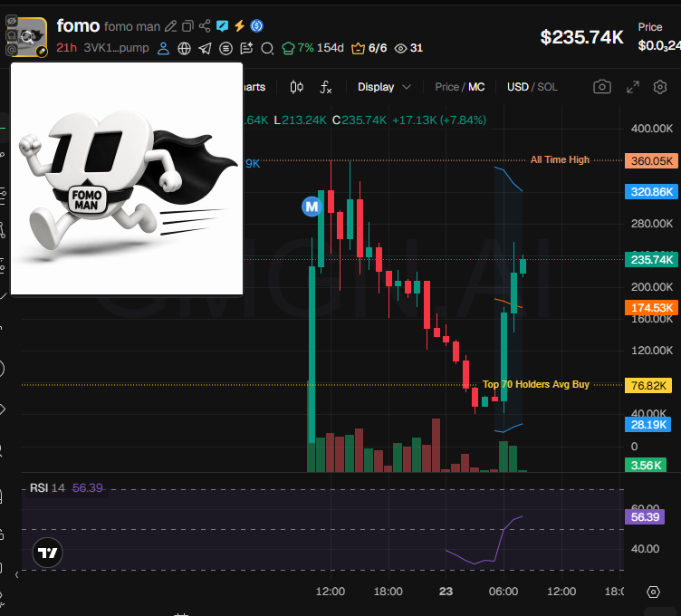Click the 12:00 label left of 18:00

click(330, 592)
